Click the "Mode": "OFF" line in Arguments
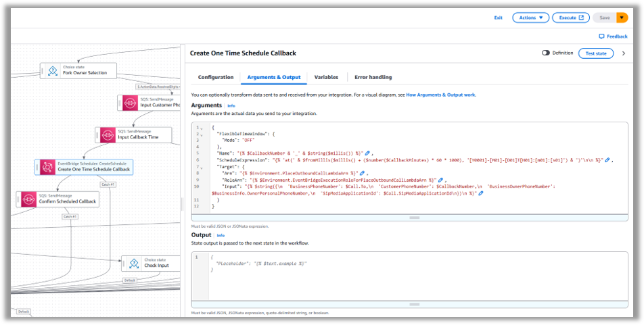 tap(239, 140)
